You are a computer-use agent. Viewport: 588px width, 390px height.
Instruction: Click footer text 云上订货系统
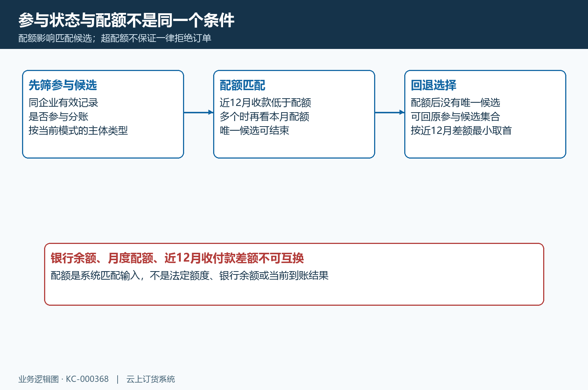pos(151,379)
